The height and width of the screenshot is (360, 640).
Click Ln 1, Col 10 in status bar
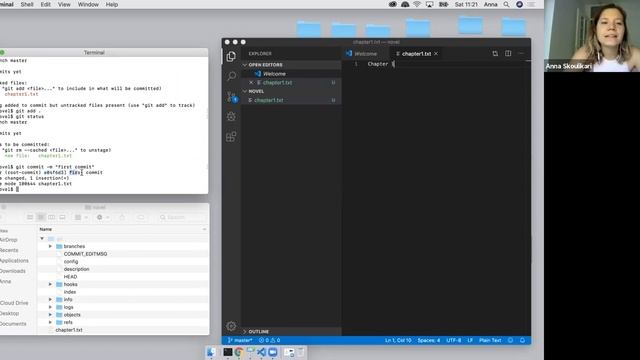click(398, 340)
